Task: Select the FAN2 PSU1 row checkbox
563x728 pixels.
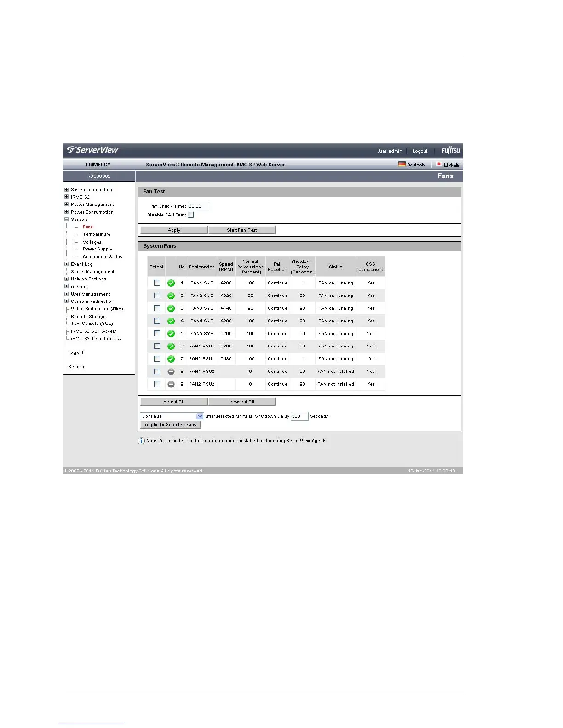Action: [x=157, y=359]
